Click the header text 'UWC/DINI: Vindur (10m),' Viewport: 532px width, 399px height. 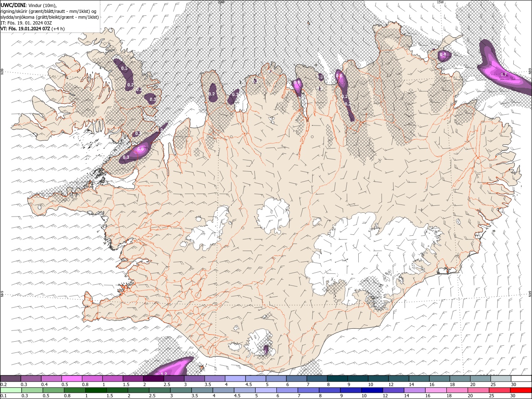pyautogui.click(x=28, y=5)
